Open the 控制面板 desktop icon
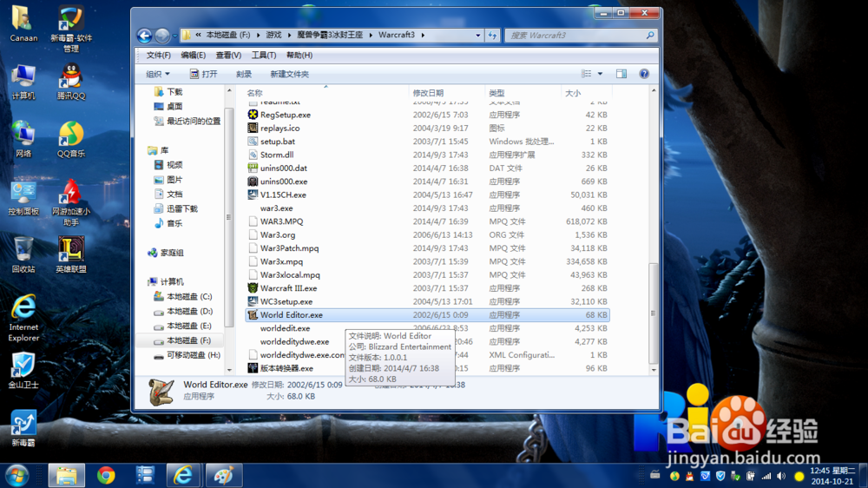This screenshot has height=488, width=868. point(23,197)
